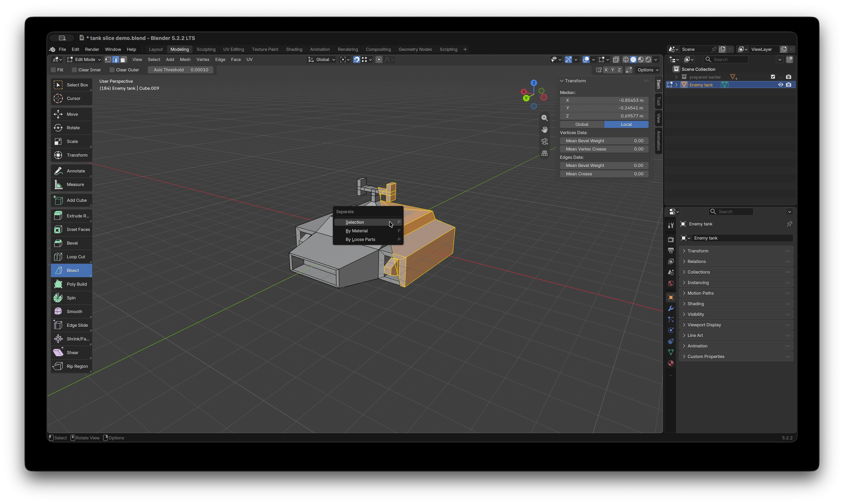The height and width of the screenshot is (504, 844).
Task: Open the Modifiers wrench tab in properties
Action: [671, 309]
